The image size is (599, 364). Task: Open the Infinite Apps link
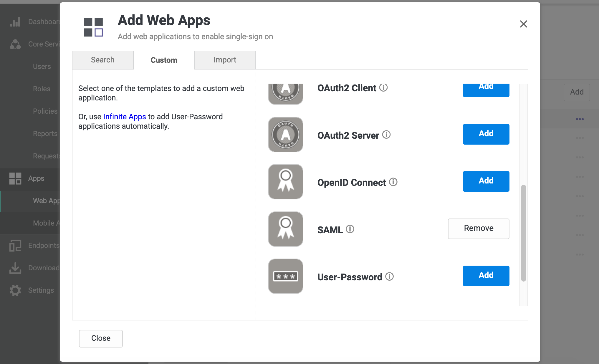[x=124, y=117]
